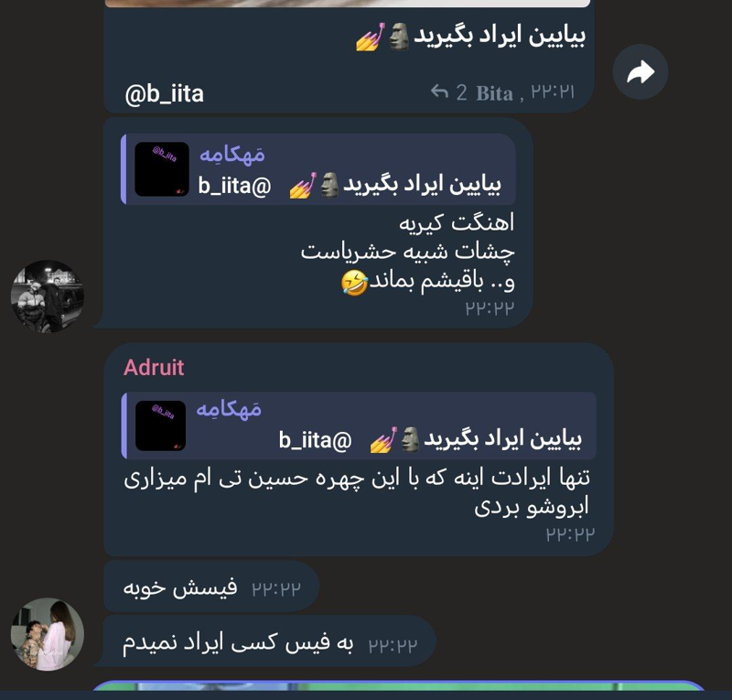Click the black thumbnail in first quote
This screenshot has width=732, height=700.
[162, 169]
